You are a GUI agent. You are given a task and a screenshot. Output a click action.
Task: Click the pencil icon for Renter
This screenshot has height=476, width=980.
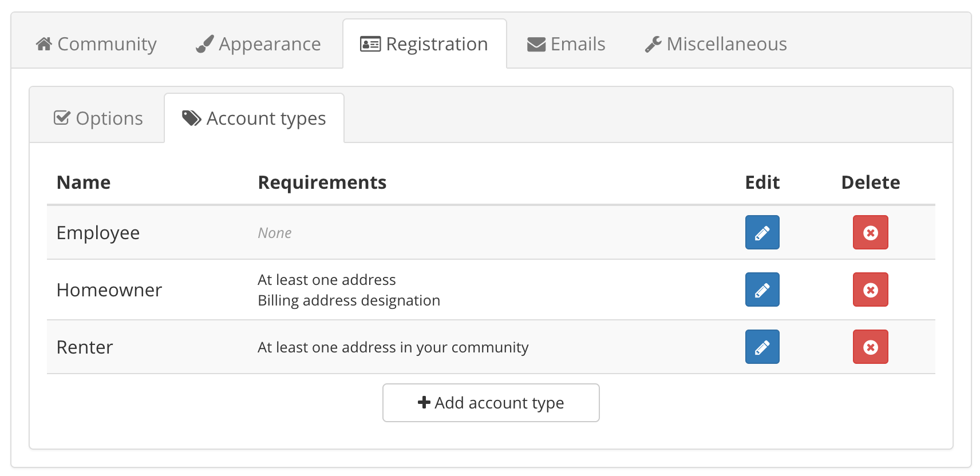coord(762,347)
